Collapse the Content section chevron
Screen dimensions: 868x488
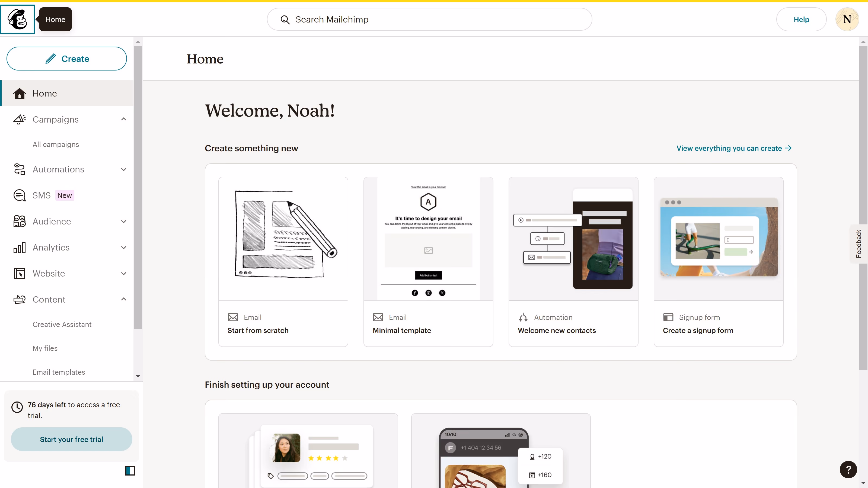pyautogui.click(x=124, y=299)
